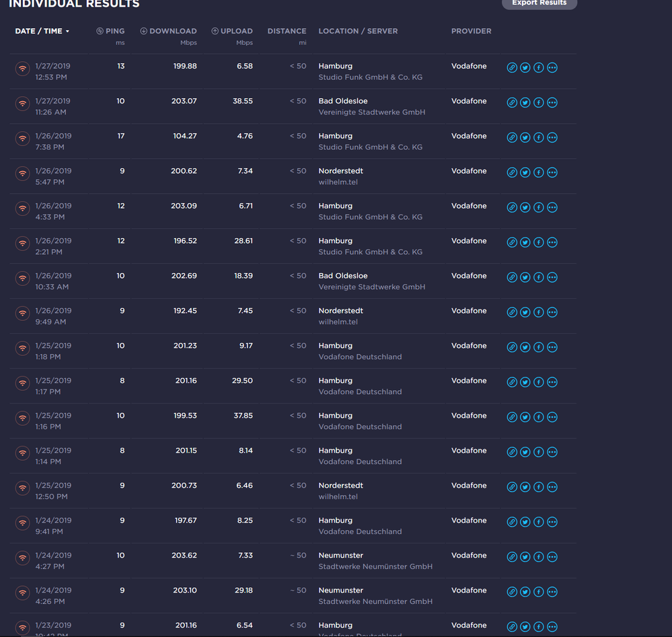
Task: Share the 1/27/2019 12:53 PM result on Twitter
Action: point(525,68)
